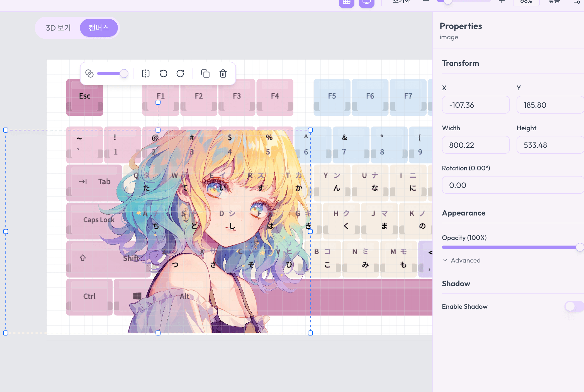Click the opacity icon in floating toolbar
Image resolution: width=584 pixels, height=392 pixels.
point(89,73)
